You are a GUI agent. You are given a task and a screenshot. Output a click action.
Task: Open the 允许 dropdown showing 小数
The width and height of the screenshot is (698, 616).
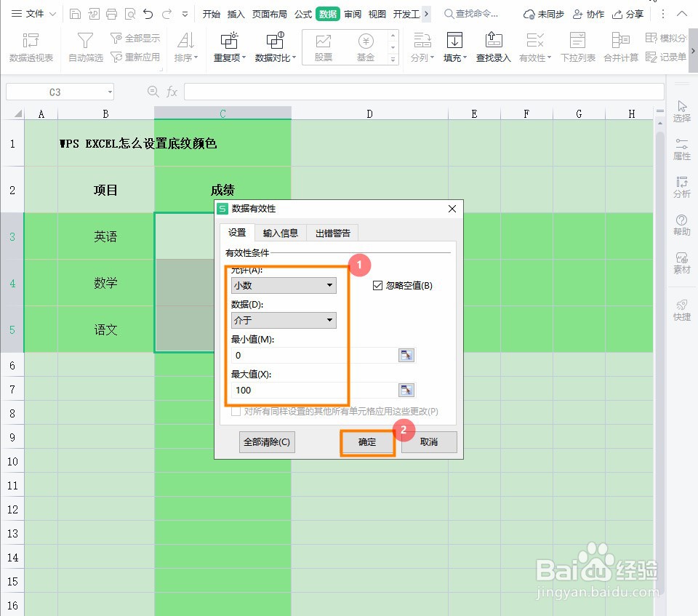284,285
